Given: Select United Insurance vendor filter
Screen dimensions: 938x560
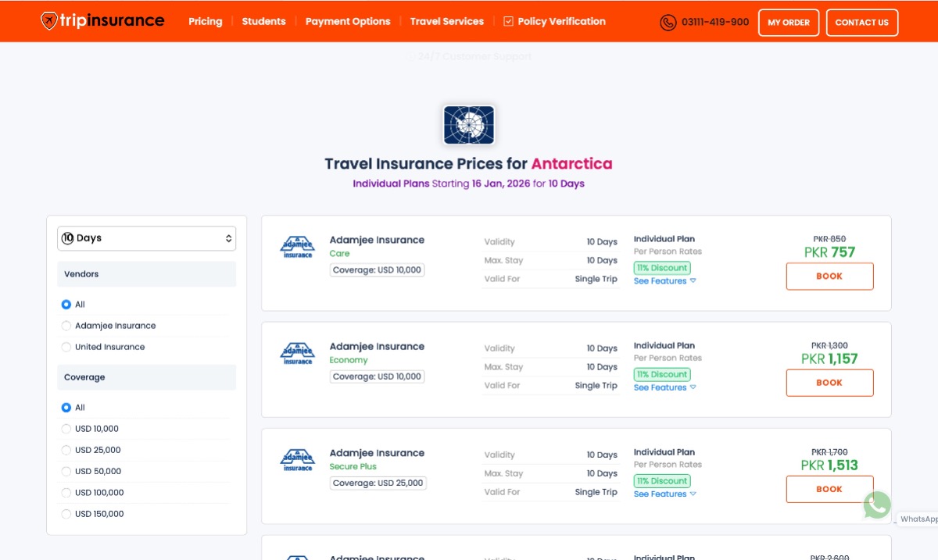Looking at the screenshot, I should tap(66, 347).
